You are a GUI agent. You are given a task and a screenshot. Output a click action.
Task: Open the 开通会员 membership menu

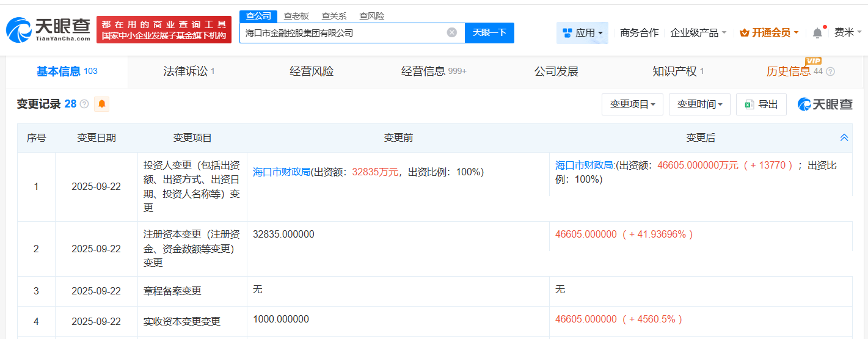(x=769, y=33)
